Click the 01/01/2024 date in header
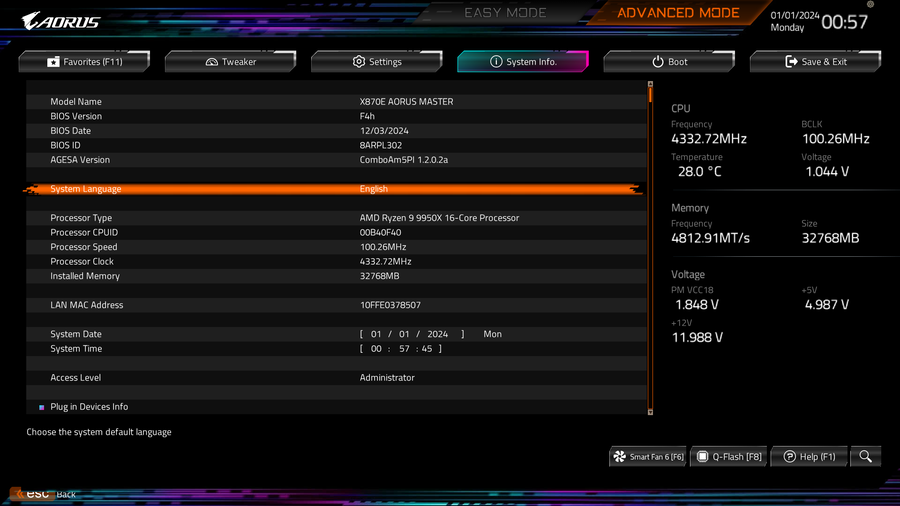The height and width of the screenshot is (506, 900). coord(795,15)
